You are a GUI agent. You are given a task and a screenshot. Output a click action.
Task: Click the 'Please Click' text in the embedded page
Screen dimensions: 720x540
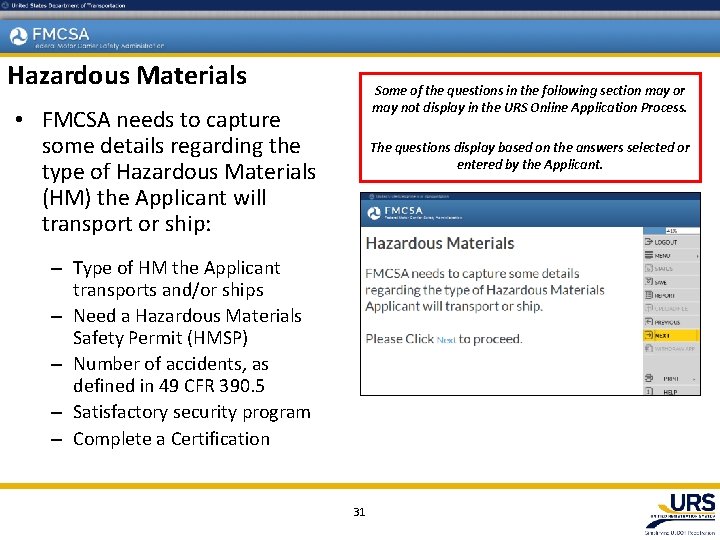pyautogui.click(x=399, y=339)
